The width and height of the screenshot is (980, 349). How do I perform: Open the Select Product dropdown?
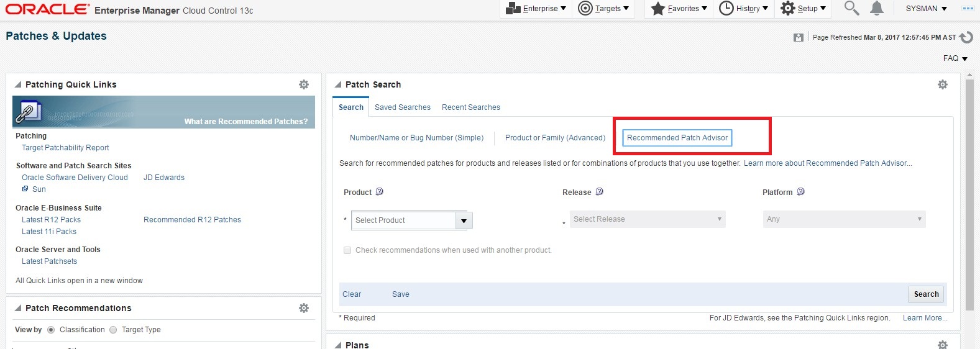click(x=464, y=220)
